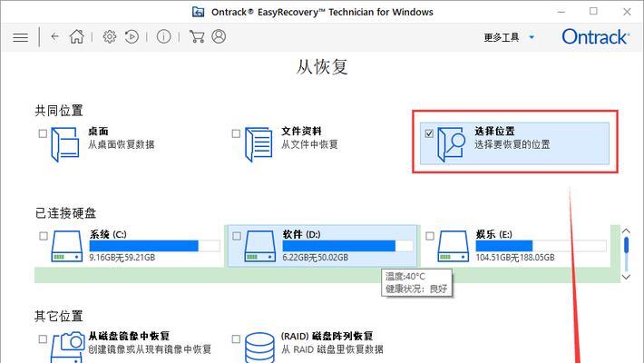
Task: Open the 更多工具 menu label
Action: (x=502, y=37)
